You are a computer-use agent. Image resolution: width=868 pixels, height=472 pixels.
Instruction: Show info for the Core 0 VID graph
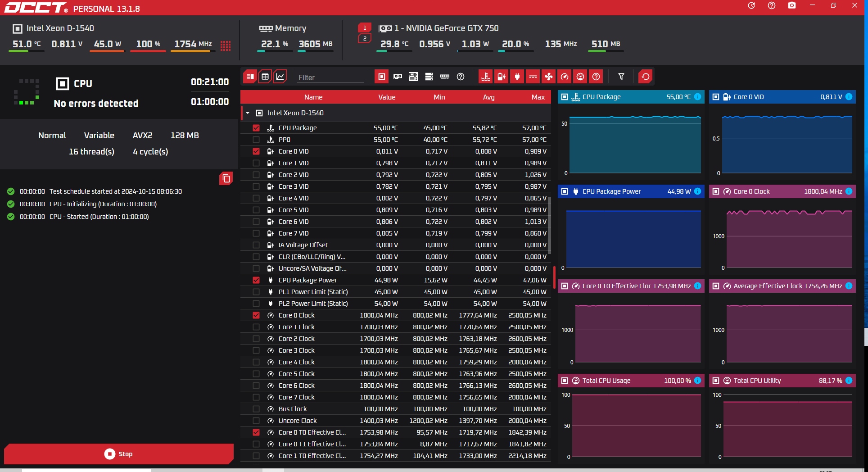pos(849,96)
